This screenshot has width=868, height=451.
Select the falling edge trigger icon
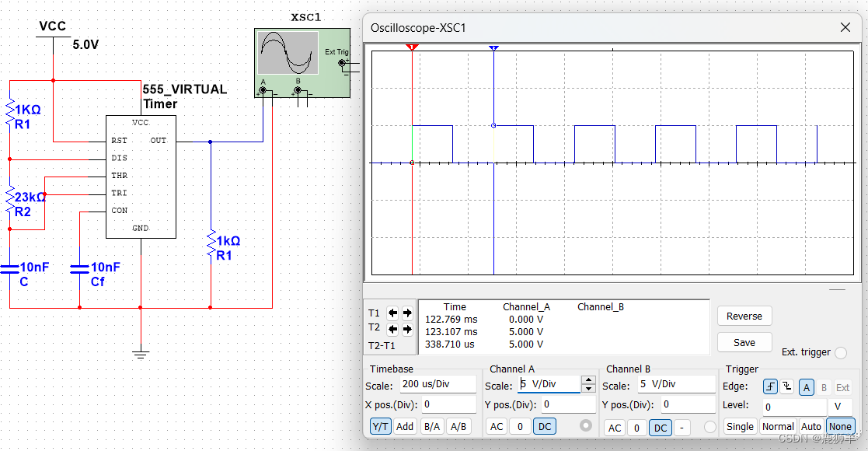coord(786,386)
